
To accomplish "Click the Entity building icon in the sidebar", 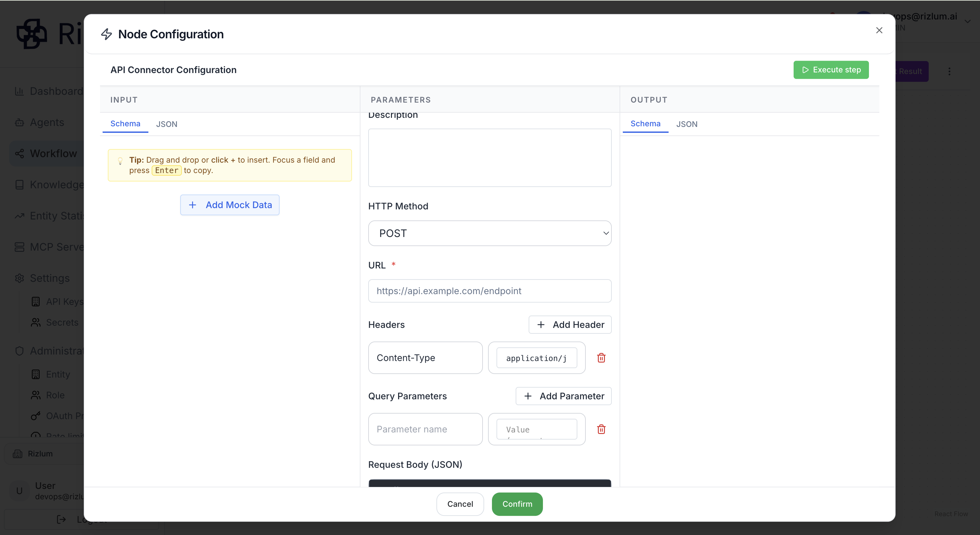I will coord(36,375).
